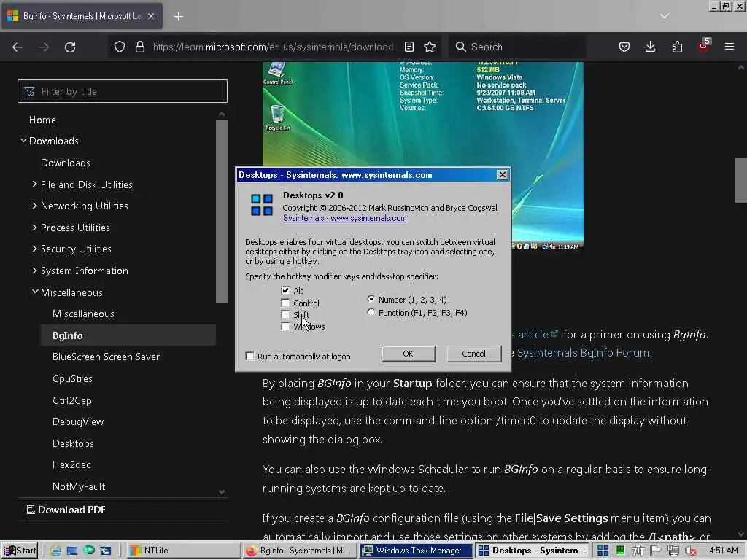This screenshot has height=560, width=747.
Task: Bookmark this page with star icon
Action: point(430,47)
